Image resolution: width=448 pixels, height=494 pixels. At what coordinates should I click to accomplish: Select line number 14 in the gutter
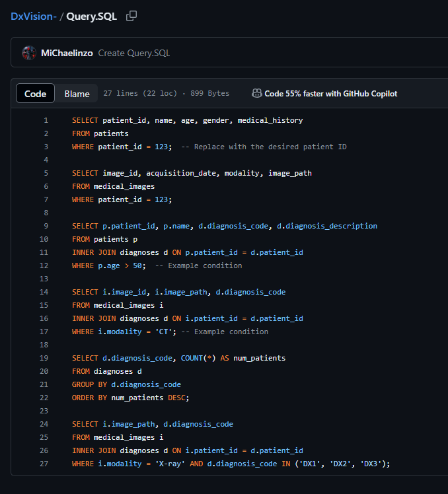44,292
